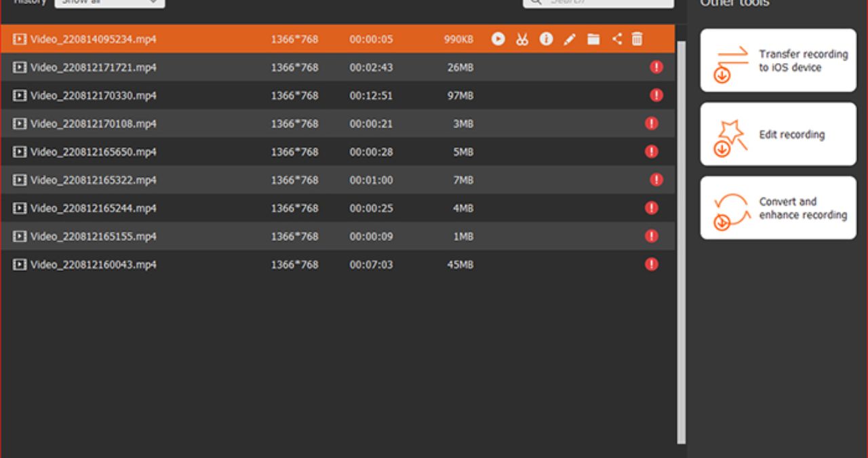This screenshot has height=458, width=868.
Task: Click error icon on Video_220812165155.mp4 row
Action: click(x=652, y=236)
